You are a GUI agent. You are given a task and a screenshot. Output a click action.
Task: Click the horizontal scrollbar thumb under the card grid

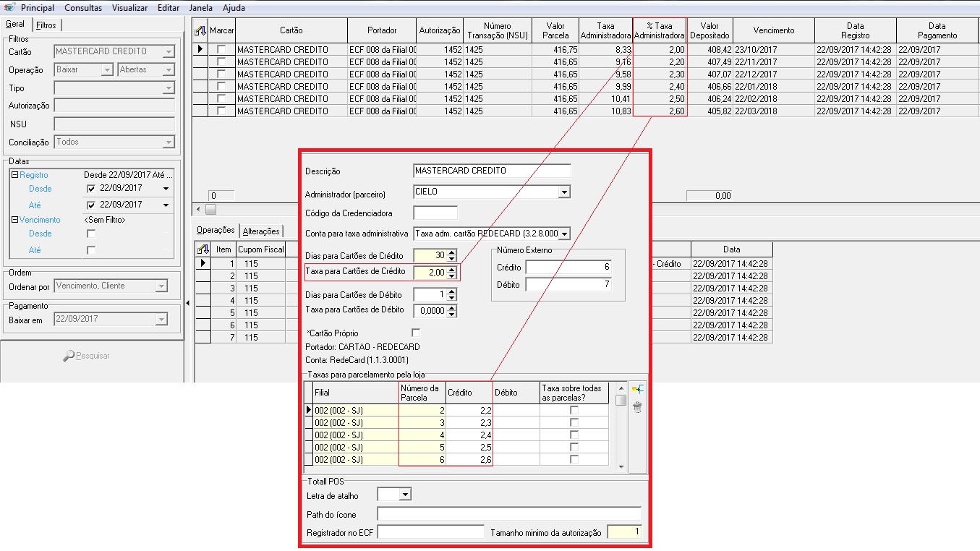211,210
